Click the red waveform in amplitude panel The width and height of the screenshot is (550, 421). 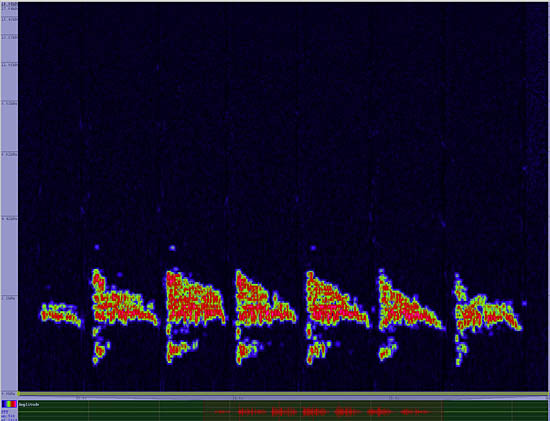point(323,411)
